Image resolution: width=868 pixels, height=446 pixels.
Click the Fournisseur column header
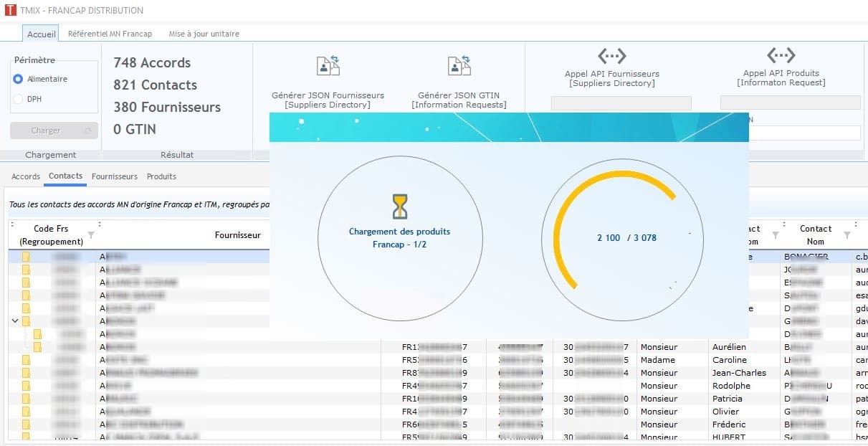pyautogui.click(x=237, y=234)
